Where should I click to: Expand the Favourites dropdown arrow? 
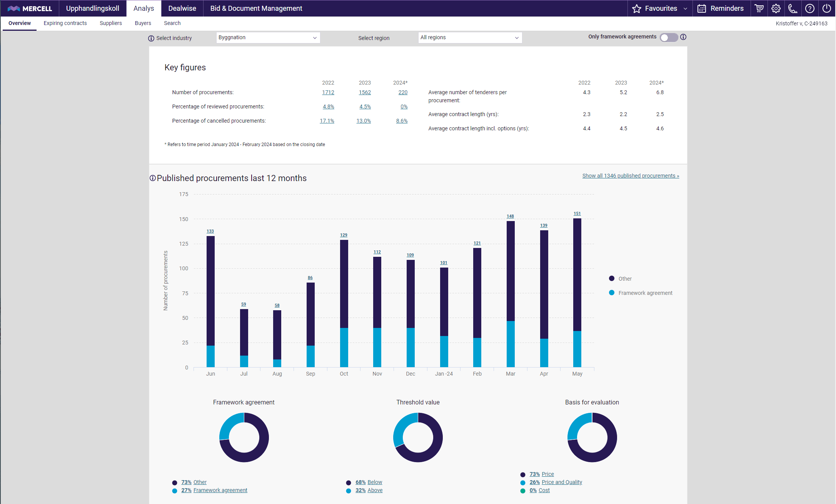tap(685, 8)
